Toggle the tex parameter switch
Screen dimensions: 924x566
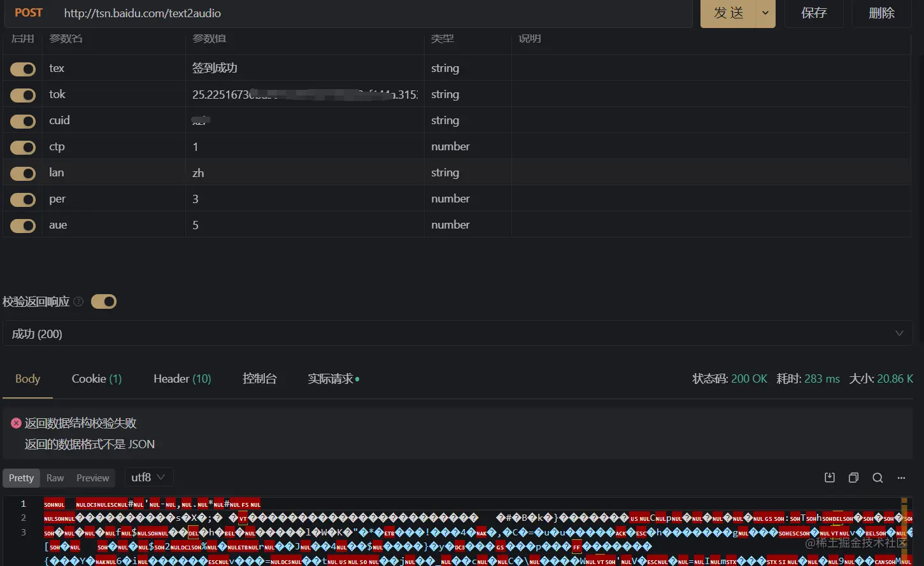23,69
